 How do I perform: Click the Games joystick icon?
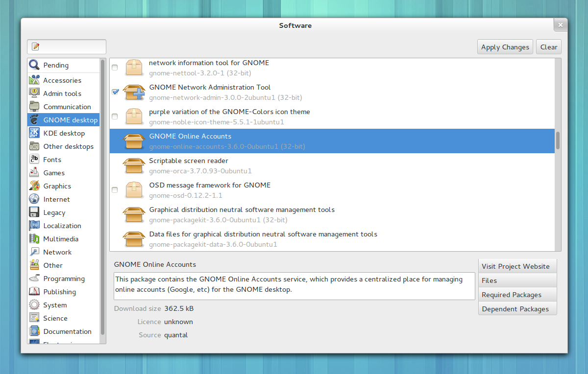click(34, 172)
